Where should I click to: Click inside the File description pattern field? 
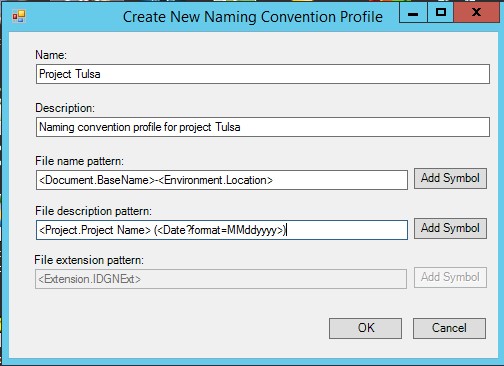(x=222, y=230)
